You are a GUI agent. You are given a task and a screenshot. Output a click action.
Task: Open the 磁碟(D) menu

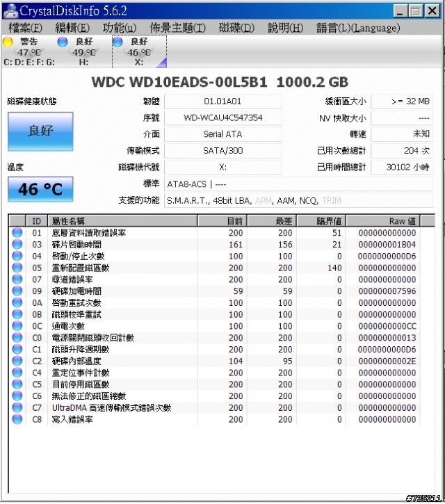tap(236, 28)
